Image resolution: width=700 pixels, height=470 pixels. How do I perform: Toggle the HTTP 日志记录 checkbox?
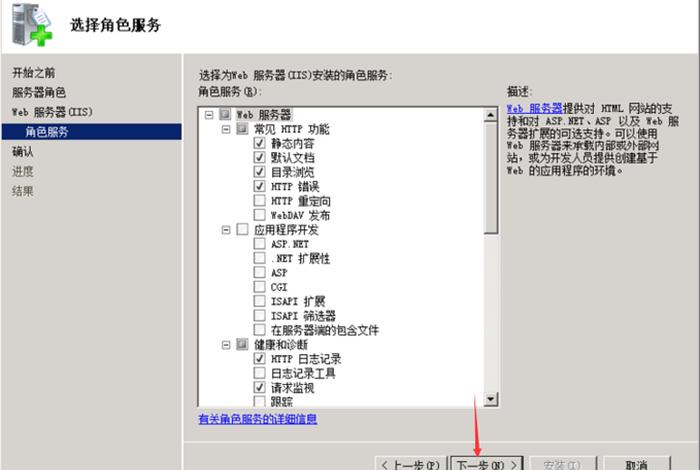click(259, 358)
